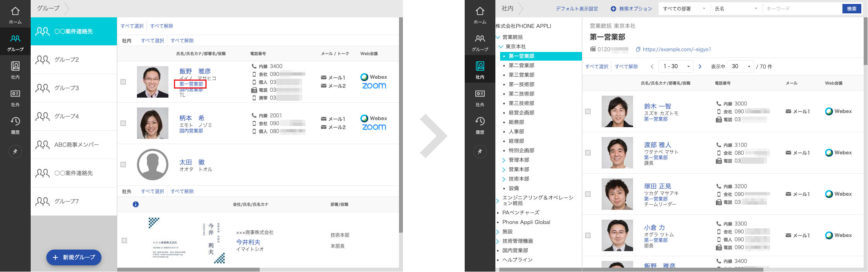Click 飯野 雅彦 profile photo in group list

tap(153, 82)
